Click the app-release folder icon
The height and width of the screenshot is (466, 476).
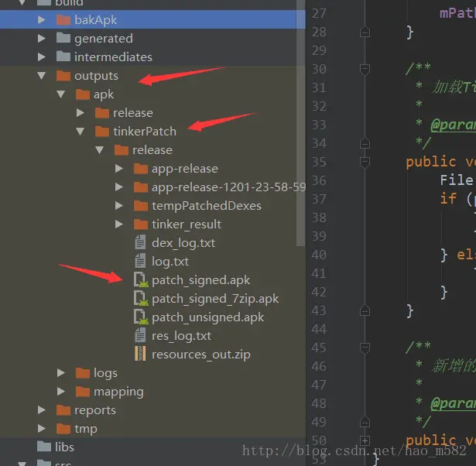[141, 169]
